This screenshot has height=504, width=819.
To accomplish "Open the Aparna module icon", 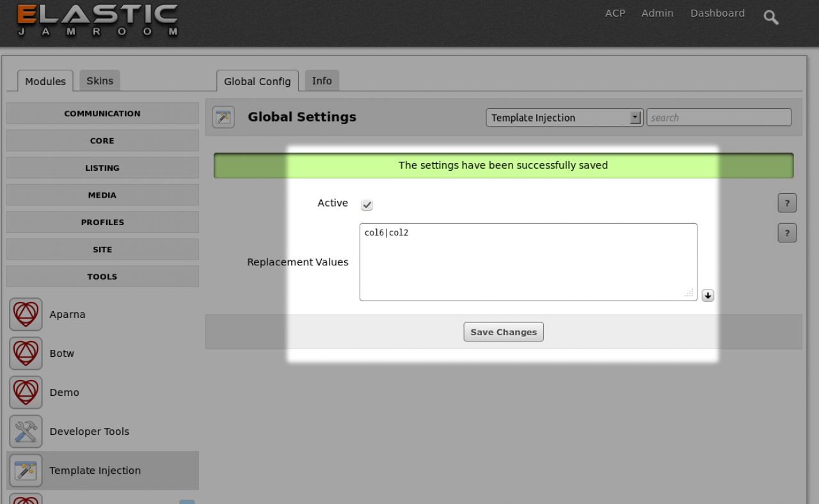I will pyautogui.click(x=26, y=315).
